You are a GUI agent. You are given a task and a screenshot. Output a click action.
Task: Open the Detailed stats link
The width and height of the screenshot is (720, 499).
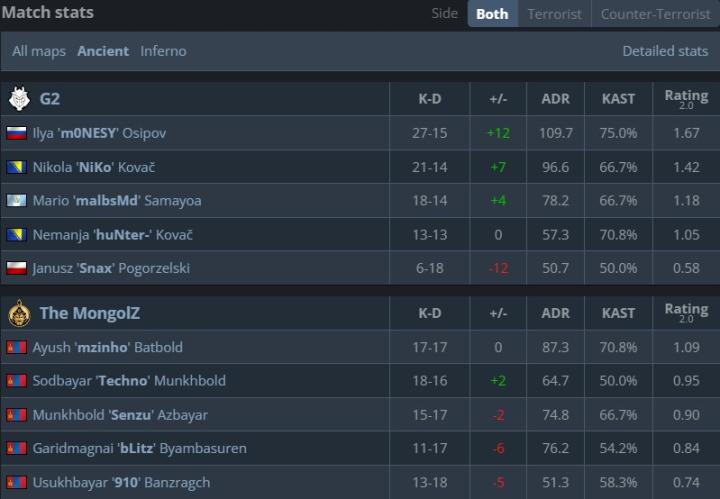pos(665,51)
